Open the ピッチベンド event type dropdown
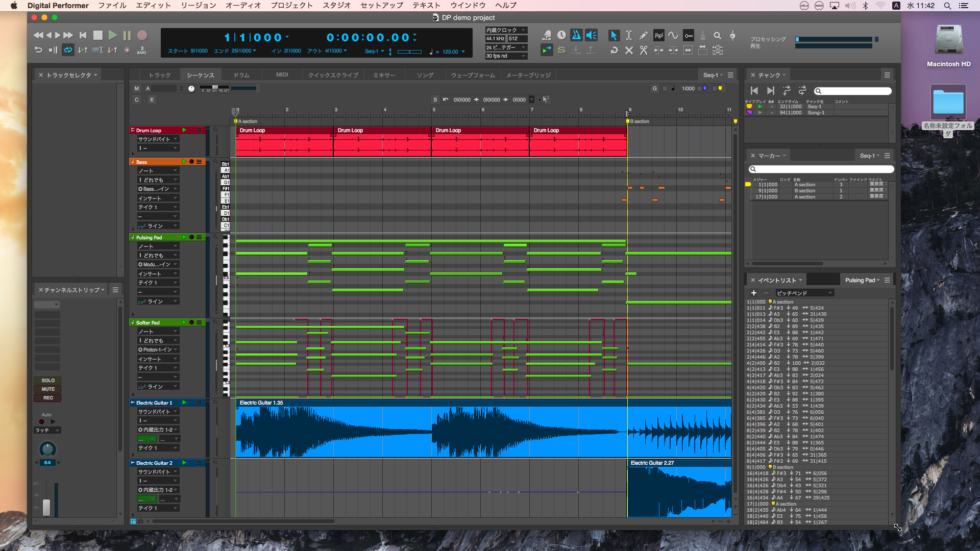980x551 pixels. (x=804, y=293)
